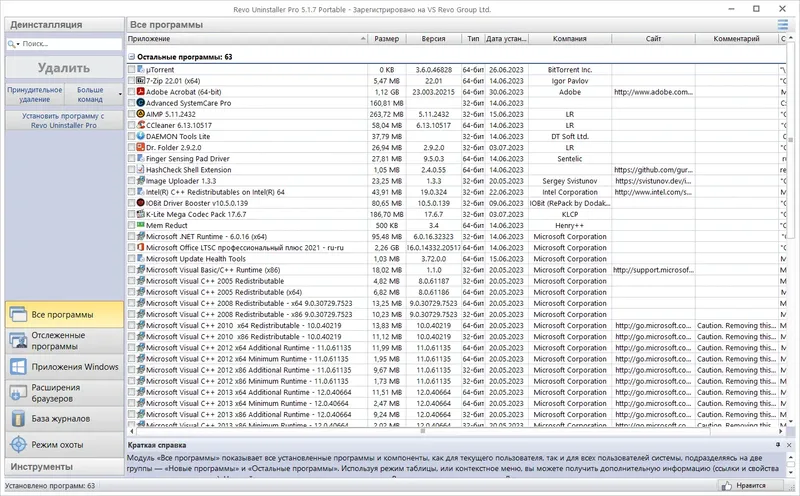Screen dimensions: 800x496
Task: Click the thumbs-up icon beside Нравится
Action: [727, 486]
